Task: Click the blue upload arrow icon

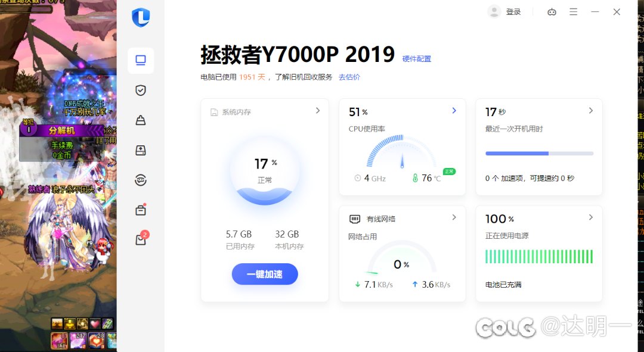Action: (415, 284)
